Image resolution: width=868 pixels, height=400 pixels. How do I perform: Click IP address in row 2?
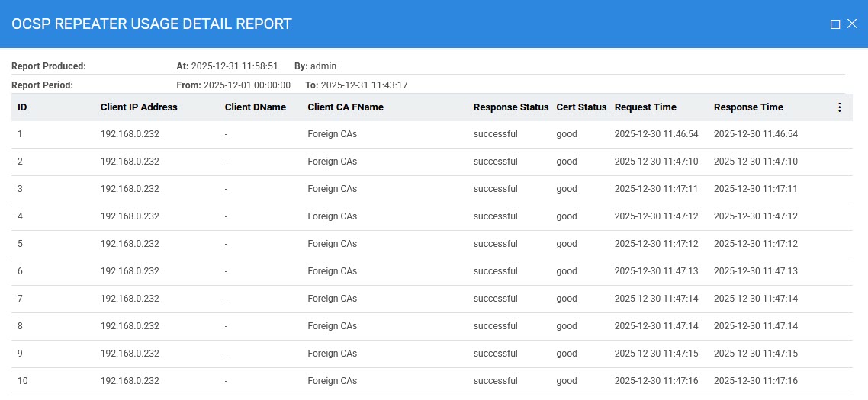[130, 162]
